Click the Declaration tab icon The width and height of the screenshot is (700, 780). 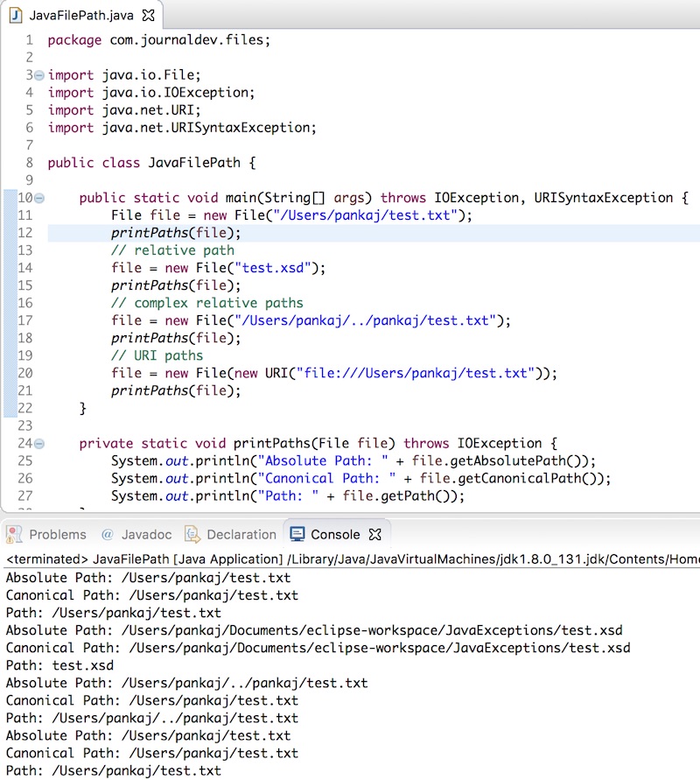(x=192, y=534)
